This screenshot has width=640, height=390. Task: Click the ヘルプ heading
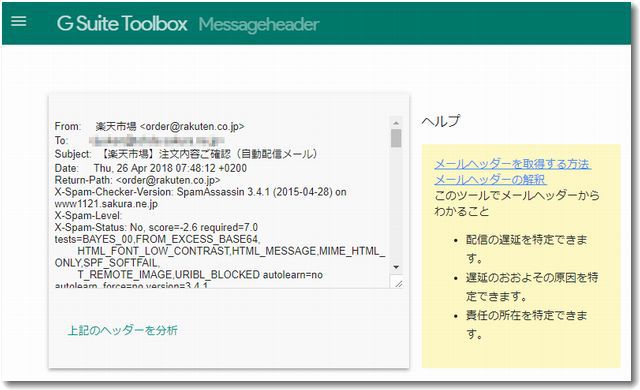coord(441,121)
